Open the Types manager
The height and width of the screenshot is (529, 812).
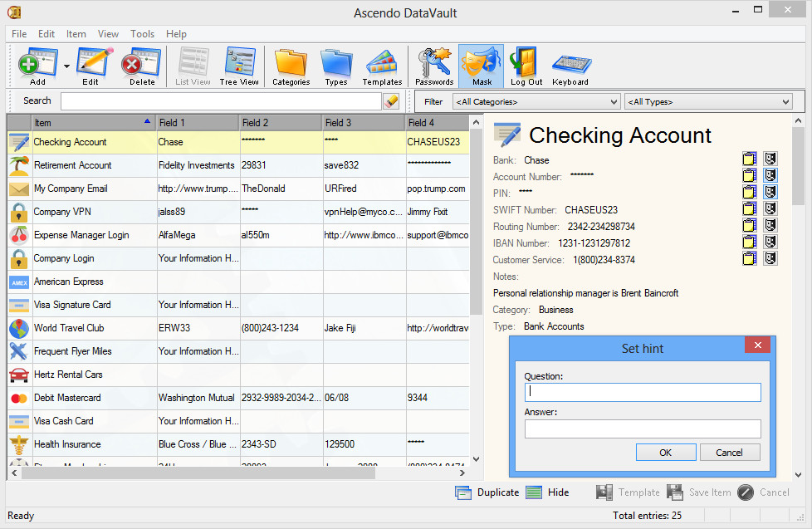[336, 66]
